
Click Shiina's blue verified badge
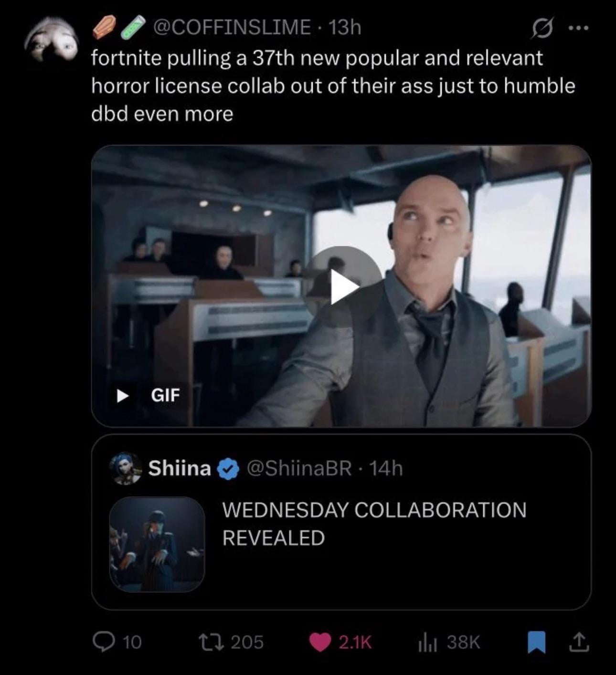[x=228, y=469]
